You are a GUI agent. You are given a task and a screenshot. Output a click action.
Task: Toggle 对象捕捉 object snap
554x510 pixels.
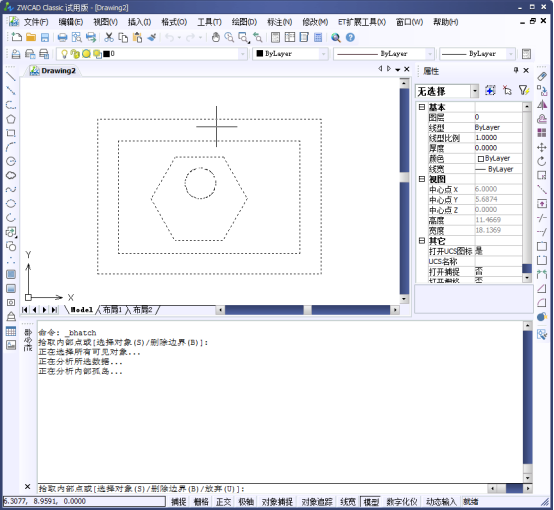point(277,502)
